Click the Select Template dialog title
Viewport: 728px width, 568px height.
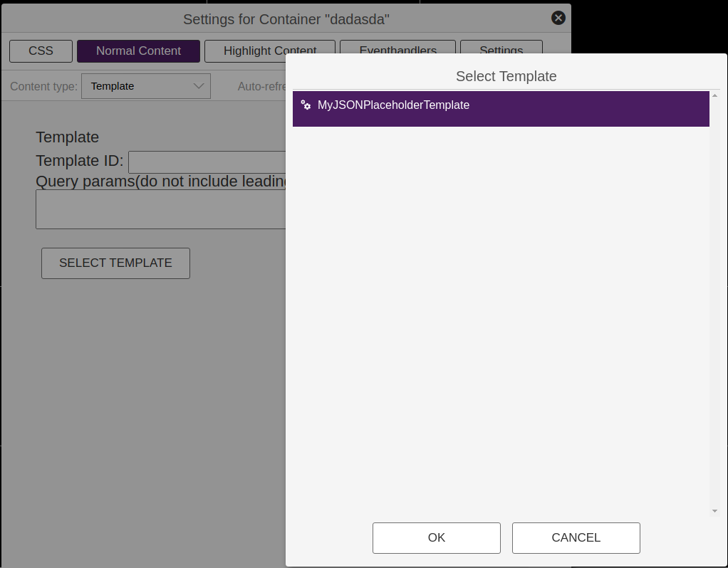click(x=506, y=76)
